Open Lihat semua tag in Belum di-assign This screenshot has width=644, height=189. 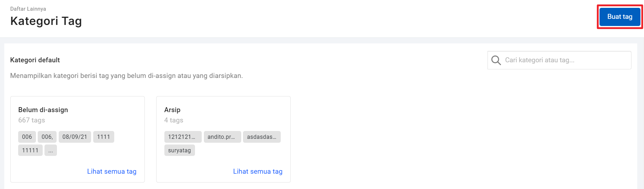[112, 172]
